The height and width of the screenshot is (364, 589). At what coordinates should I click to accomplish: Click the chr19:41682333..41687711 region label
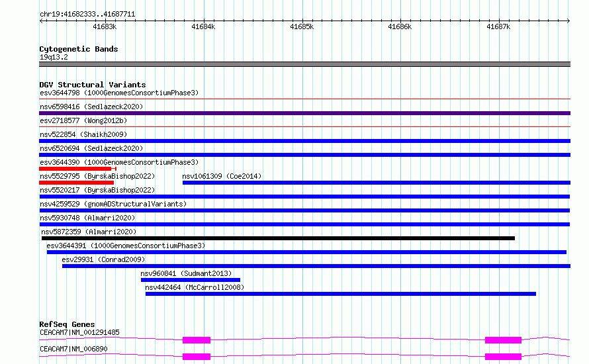tap(87, 14)
